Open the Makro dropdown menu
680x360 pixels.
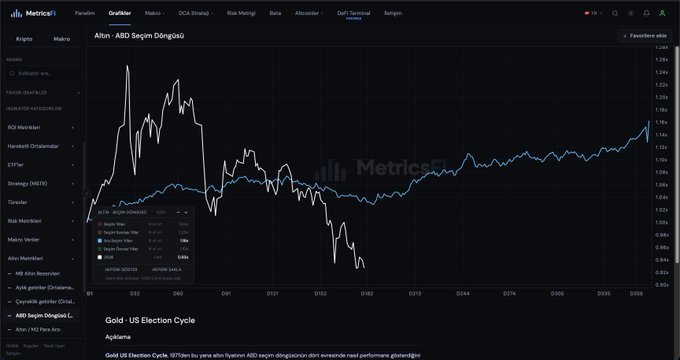pos(155,13)
